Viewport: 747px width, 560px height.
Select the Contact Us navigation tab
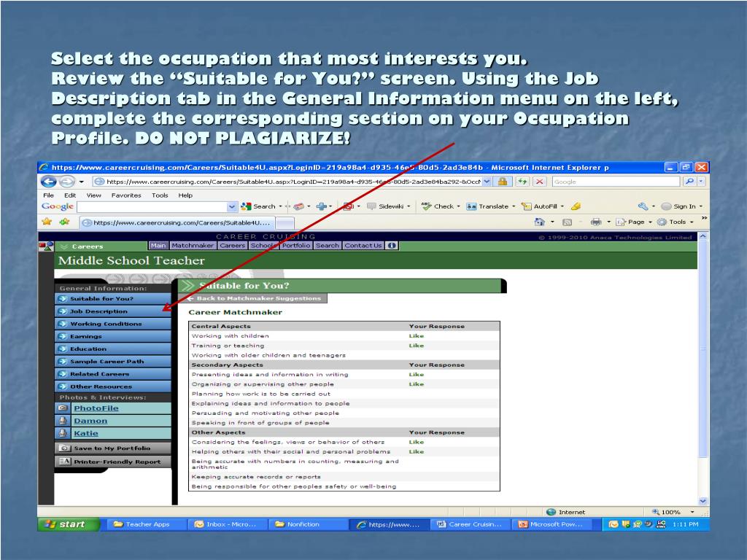point(363,246)
